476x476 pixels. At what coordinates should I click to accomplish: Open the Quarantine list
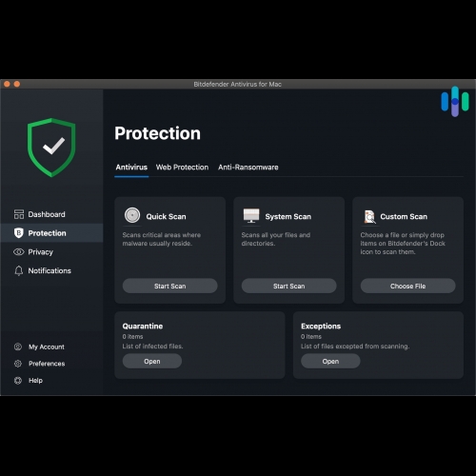tap(152, 361)
